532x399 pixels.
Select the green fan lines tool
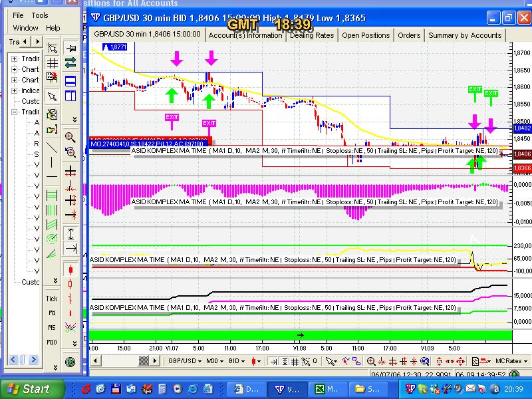click(x=52, y=253)
